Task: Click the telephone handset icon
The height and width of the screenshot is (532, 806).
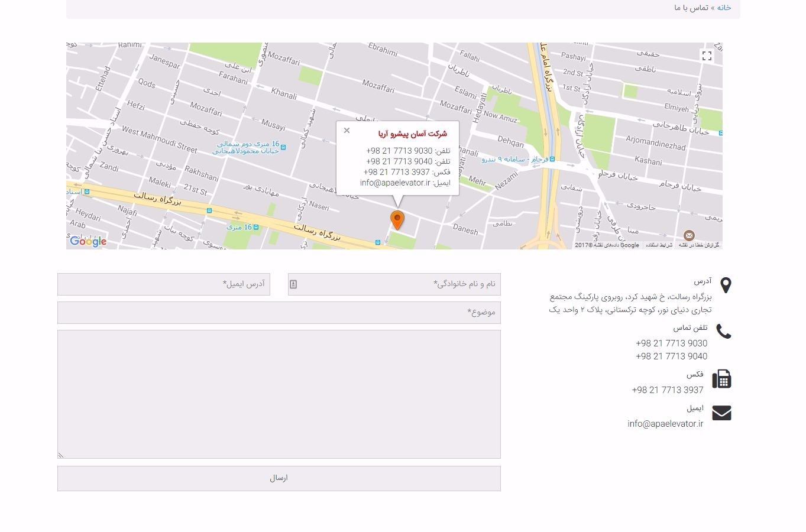Action: click(723, 332)
